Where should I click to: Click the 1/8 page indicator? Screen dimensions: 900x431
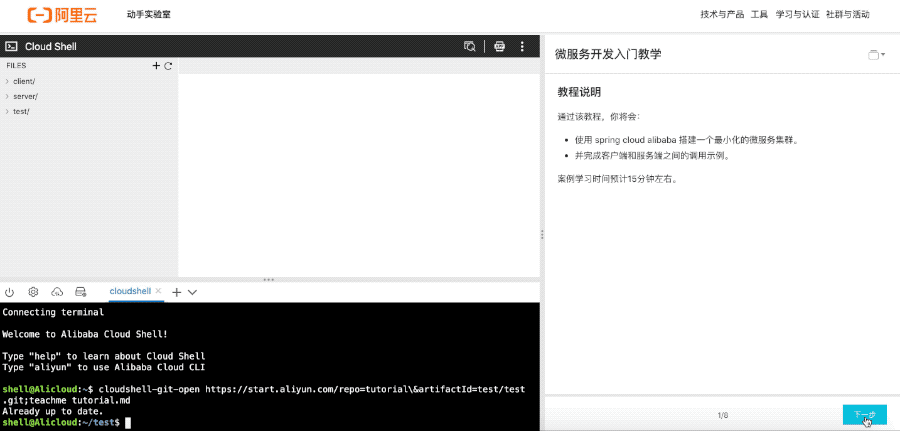[x=723, y=415]
